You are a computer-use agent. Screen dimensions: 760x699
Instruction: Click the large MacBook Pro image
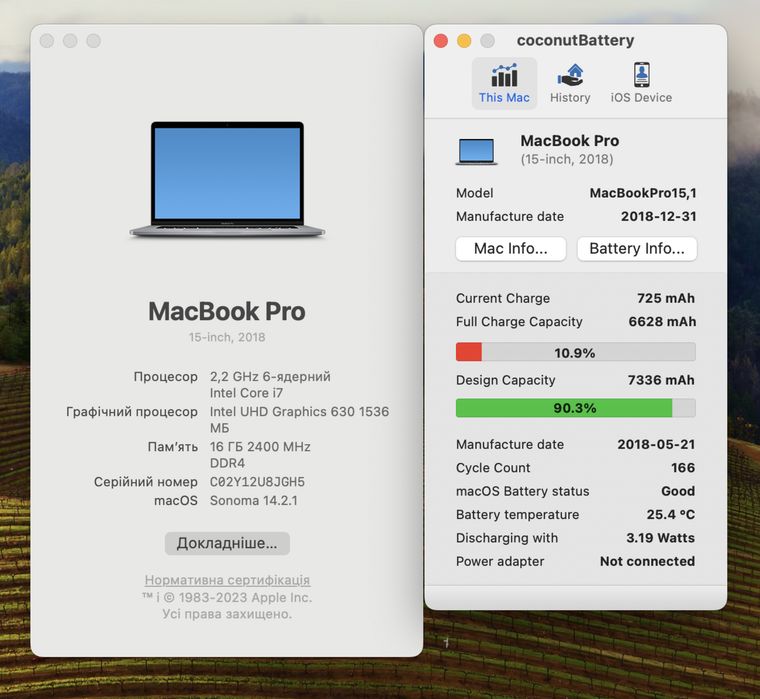pos(227,179)
